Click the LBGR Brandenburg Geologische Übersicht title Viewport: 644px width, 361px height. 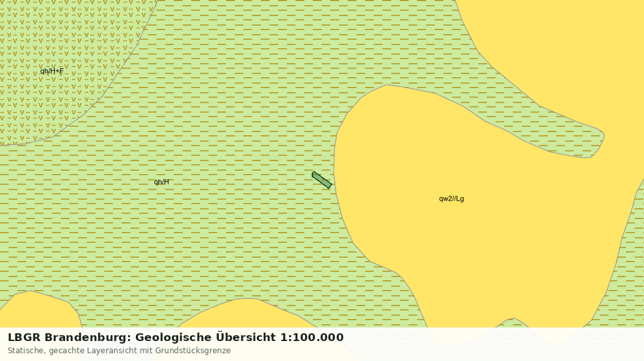tap(176, 337)
